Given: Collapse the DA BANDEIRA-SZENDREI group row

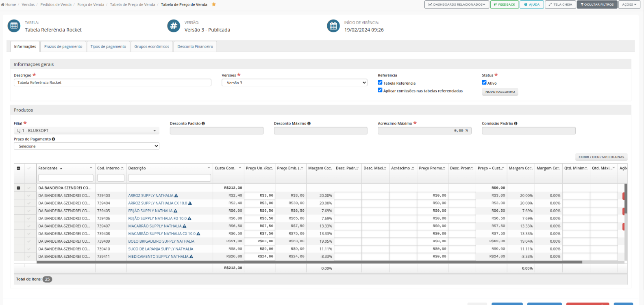Looking at the screenshot, I should point(18,188).
